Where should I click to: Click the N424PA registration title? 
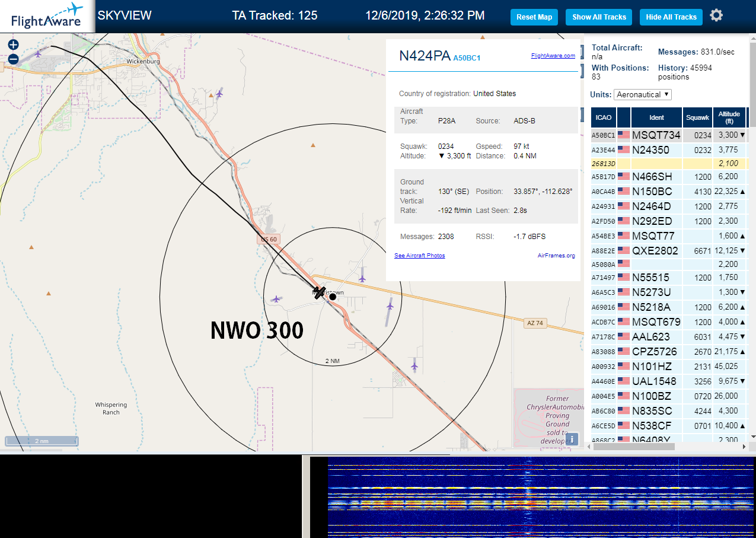coord(425,56)
